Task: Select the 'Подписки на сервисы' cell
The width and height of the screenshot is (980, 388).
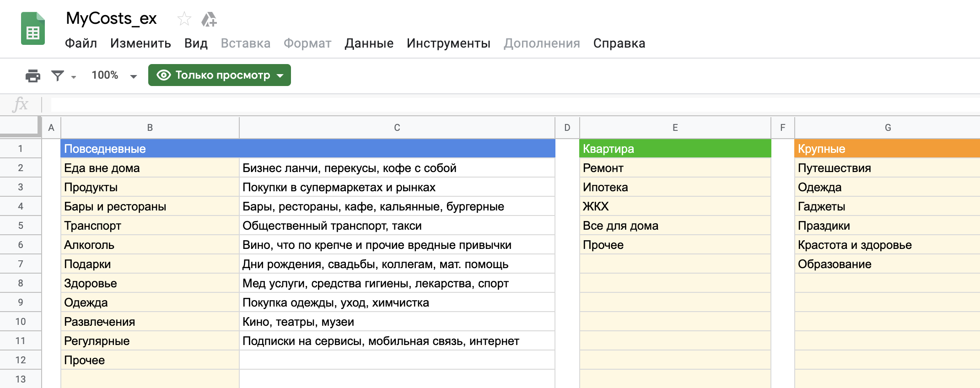Action: (397, 341)
